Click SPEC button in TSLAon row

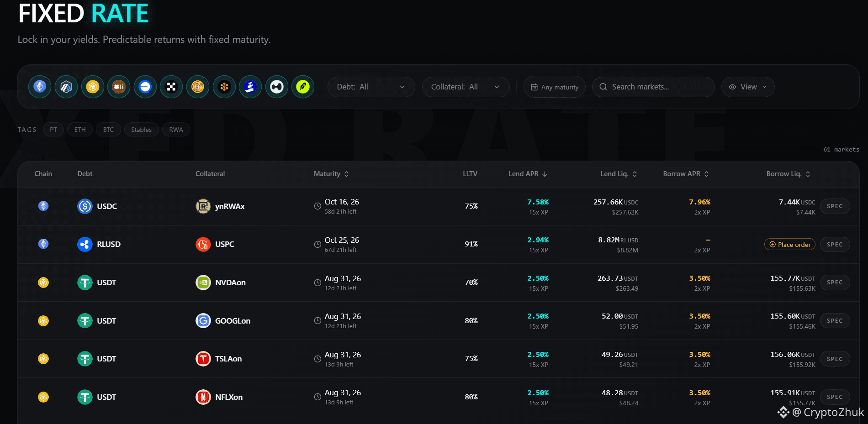coord(835,359)
